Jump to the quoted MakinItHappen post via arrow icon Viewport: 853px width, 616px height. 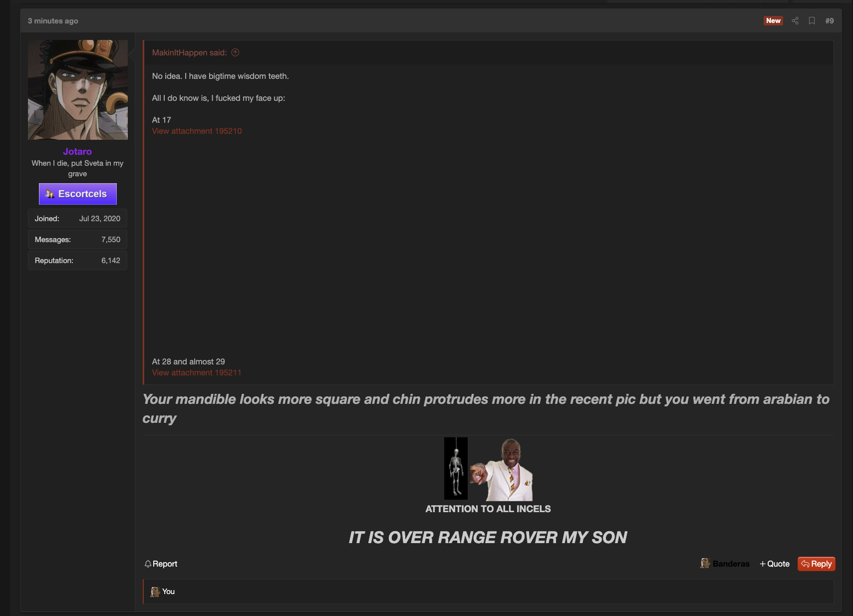pyautogui.click(x=236, y=52)
